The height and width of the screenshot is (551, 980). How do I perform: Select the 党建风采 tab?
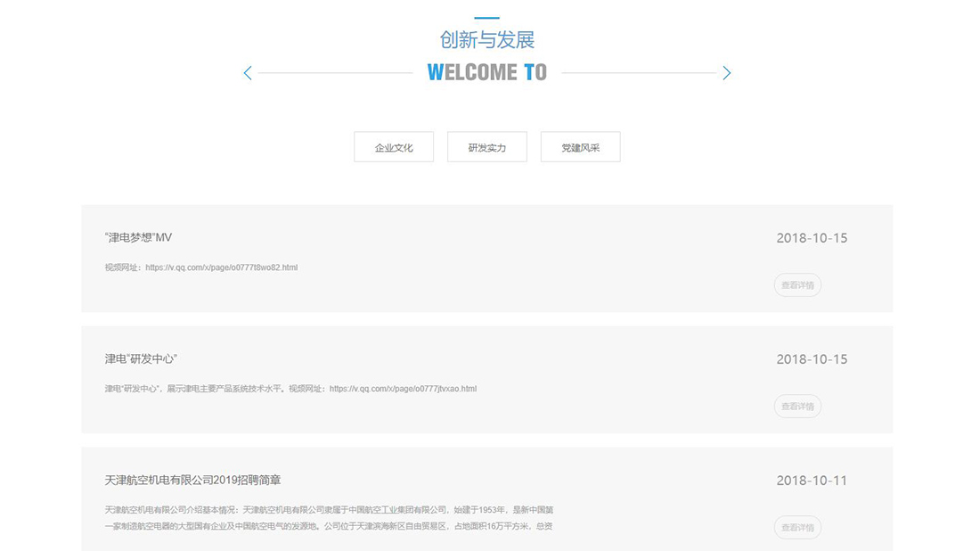click(x=581, y=147)
